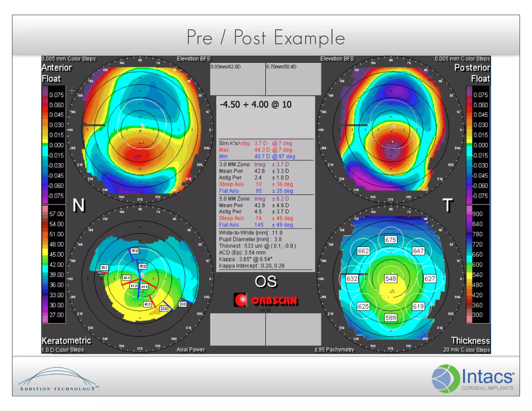Click the 662 thickness reading
Viewport: 532px width, 411px height.
(x=363, y=251)
